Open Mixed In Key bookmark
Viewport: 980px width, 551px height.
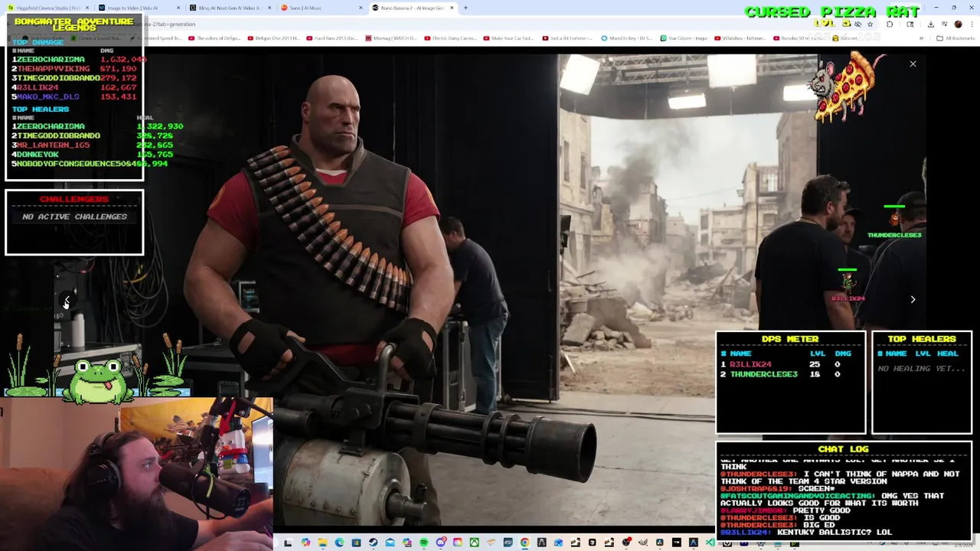click(627, 38)
